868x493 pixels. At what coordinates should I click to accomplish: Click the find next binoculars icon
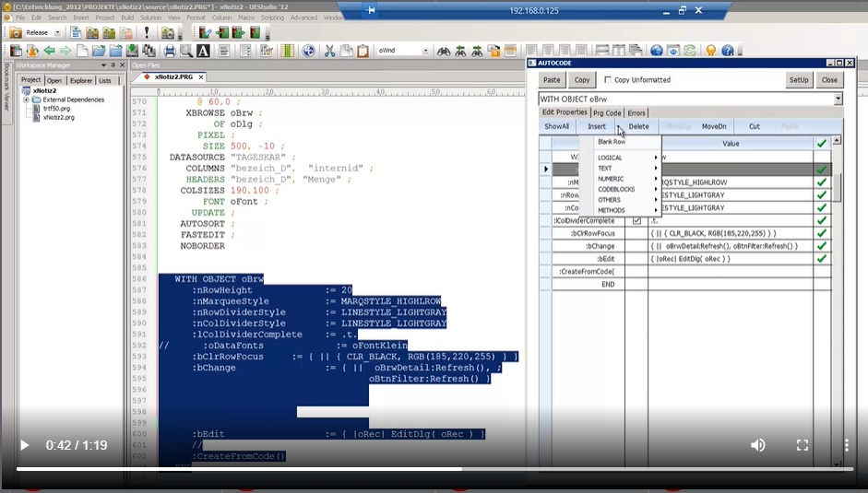click(477, 51)
